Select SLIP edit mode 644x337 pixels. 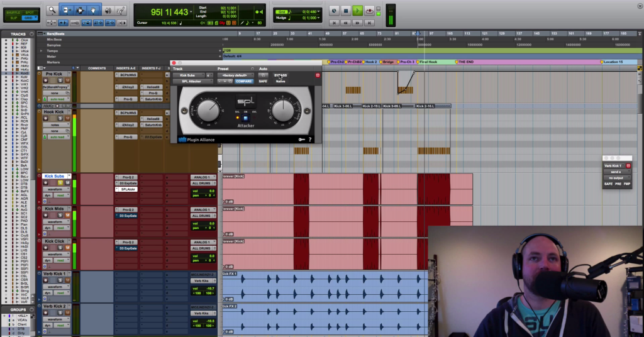[x=13, y=18]
